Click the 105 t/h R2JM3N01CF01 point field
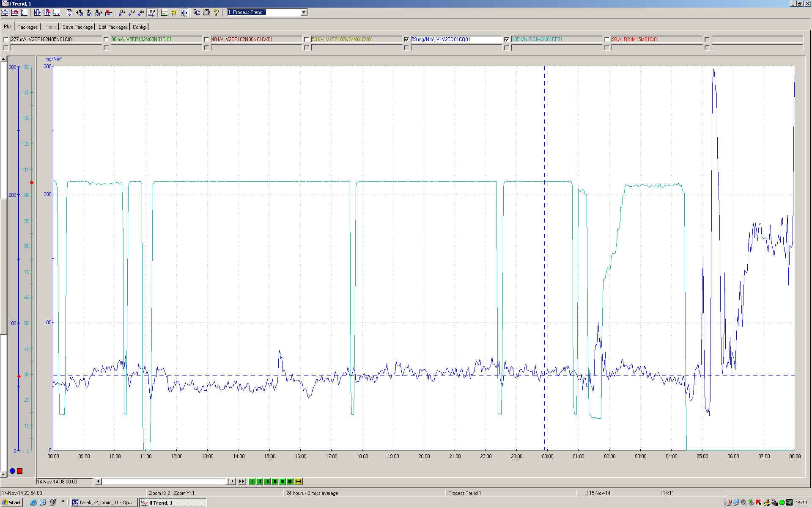812x508 pixels. pos(557,39)
